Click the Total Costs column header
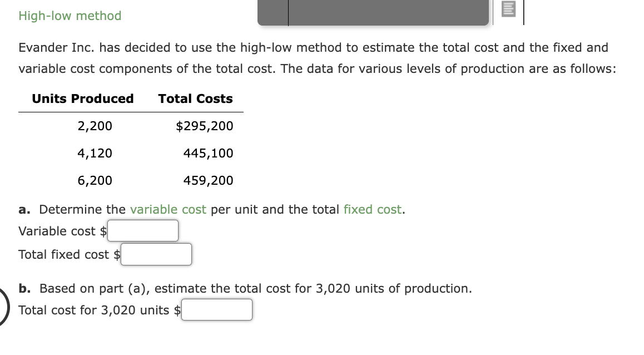 coord(195,98)
